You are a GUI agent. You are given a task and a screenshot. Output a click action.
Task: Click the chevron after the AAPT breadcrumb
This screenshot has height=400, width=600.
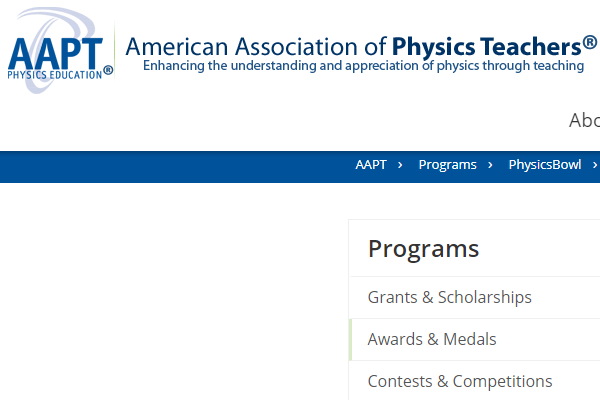400,165
